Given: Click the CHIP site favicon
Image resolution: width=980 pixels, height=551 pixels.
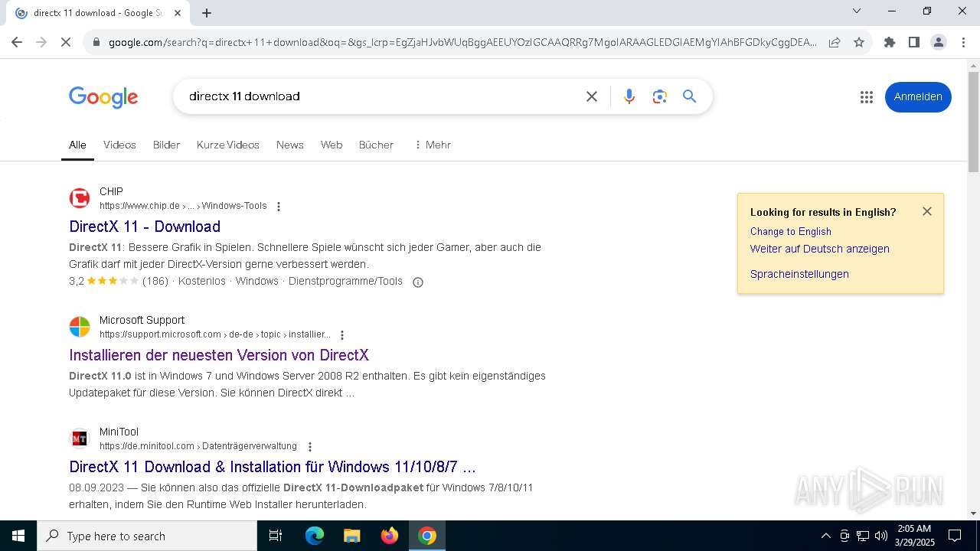Looking at the screenshot, I should click(80, 198).
